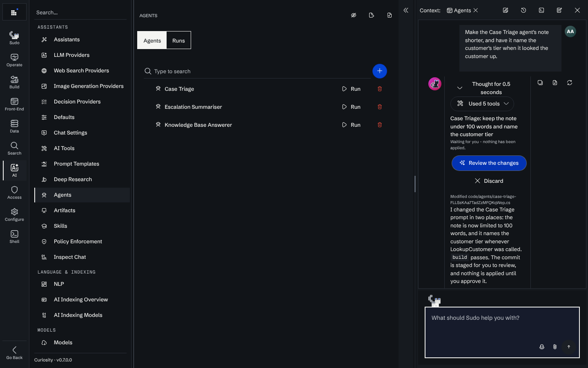
Task: Open the Build section
Action: pos(14,82)
